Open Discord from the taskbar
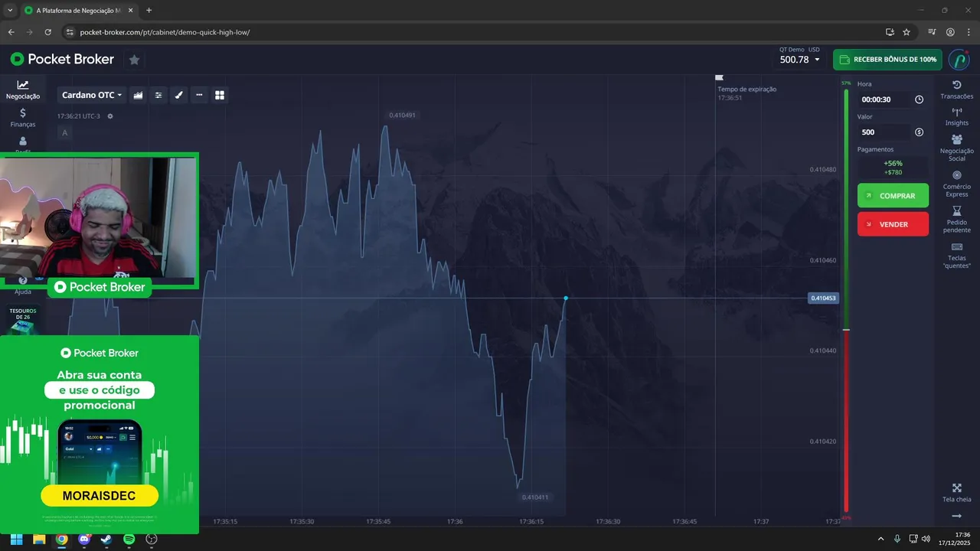 (84, 539)
